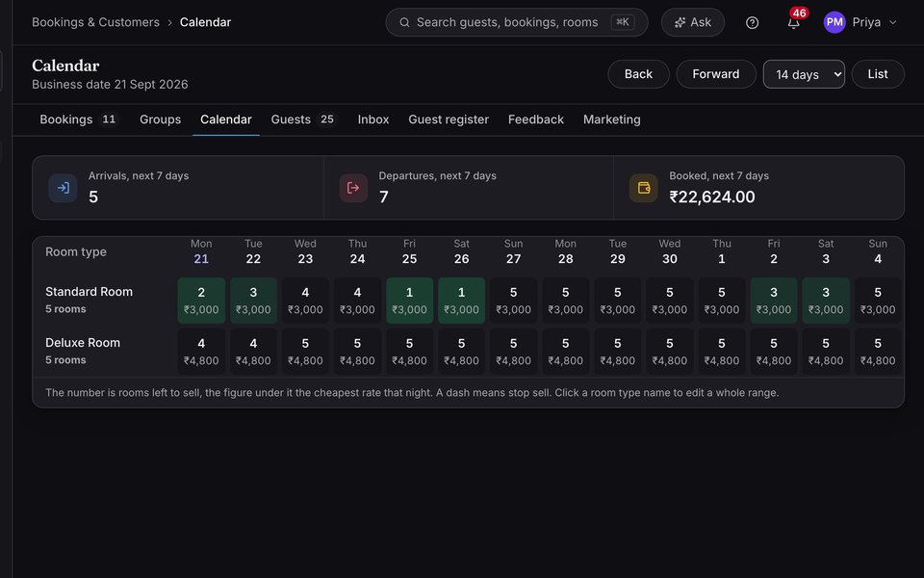Image resolution: width=924 pixels, height=578 pixels.
Task: Click the search magnifier icon
Action: pyautogui.click(x=404, y=22)
